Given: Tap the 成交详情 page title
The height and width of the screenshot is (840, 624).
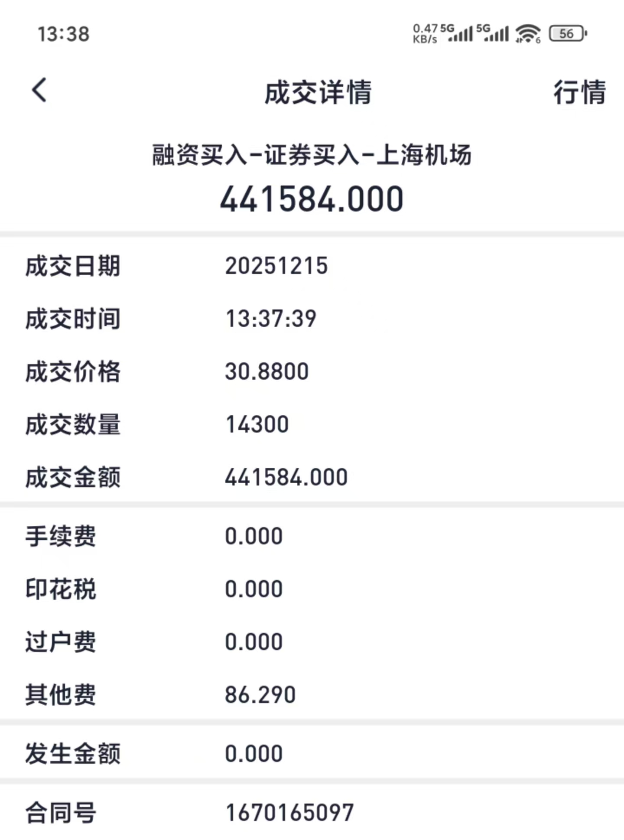Looking at the screenshot, I should 318,92.
